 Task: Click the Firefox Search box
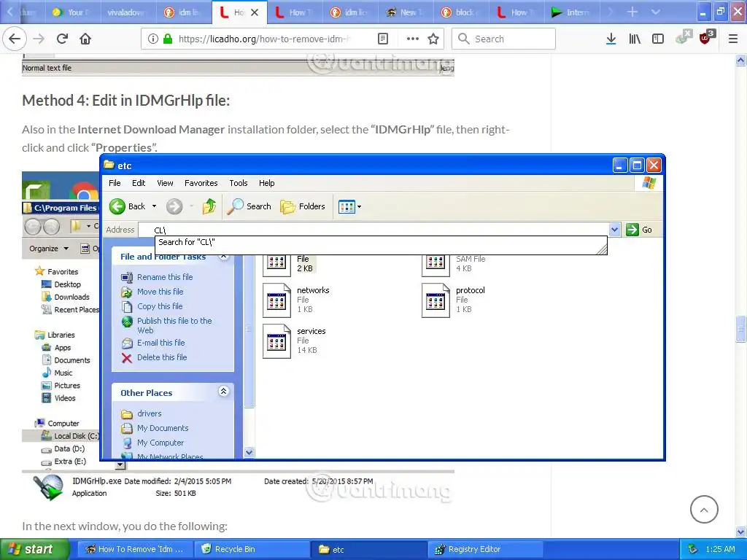pyautogui.click(x=503, y=39)
